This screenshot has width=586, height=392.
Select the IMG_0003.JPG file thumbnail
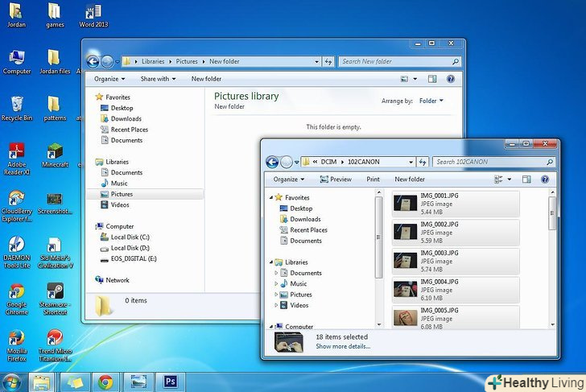[x=405, y=259]
